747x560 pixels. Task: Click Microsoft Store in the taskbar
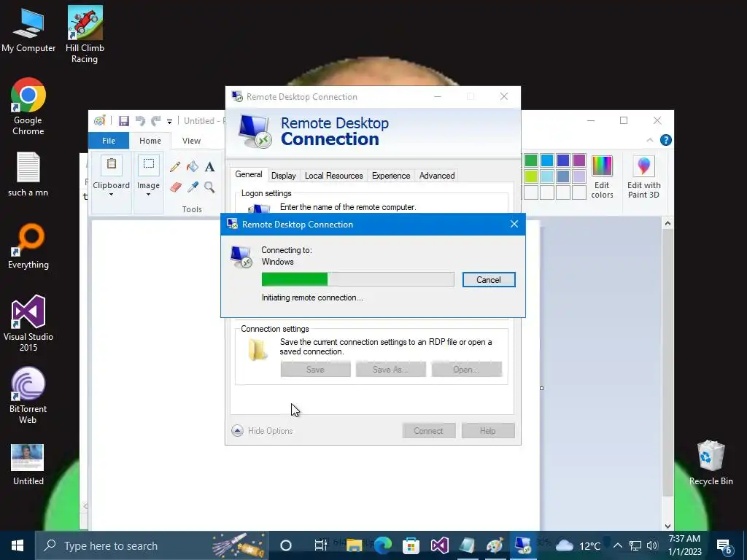click(411, 545)
